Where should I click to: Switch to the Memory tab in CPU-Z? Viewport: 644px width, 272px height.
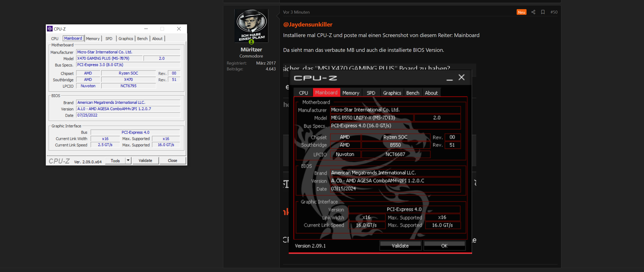click(x=93, y=38)
